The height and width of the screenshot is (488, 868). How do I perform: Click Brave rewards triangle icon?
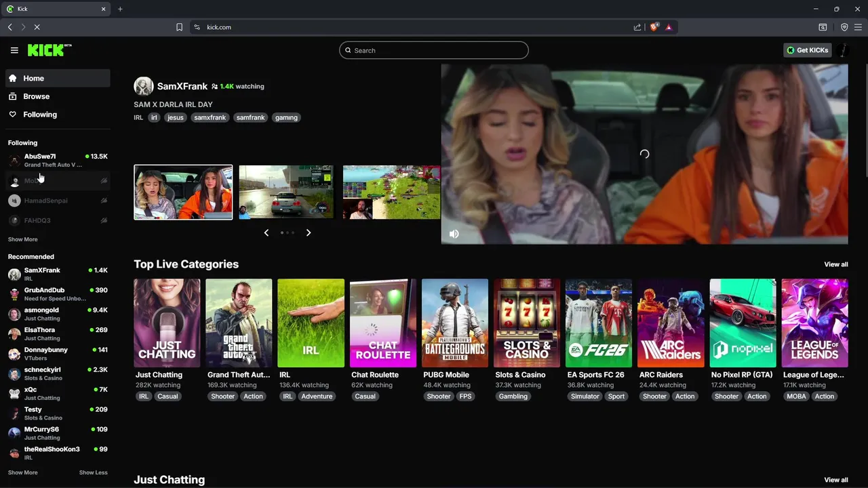pyautogui.click(x=669, y=27)
